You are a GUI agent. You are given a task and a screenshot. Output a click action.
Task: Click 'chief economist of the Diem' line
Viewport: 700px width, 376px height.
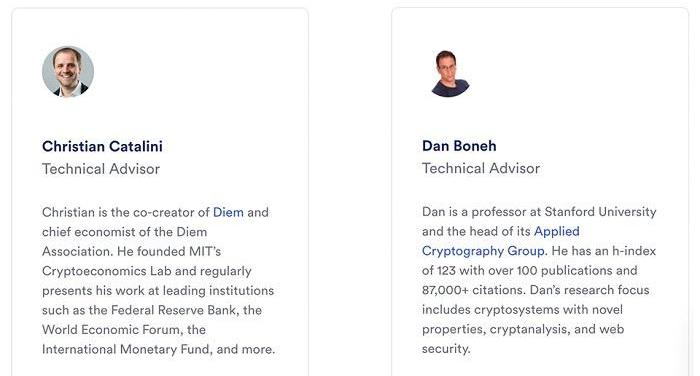(x=125, y=232)
